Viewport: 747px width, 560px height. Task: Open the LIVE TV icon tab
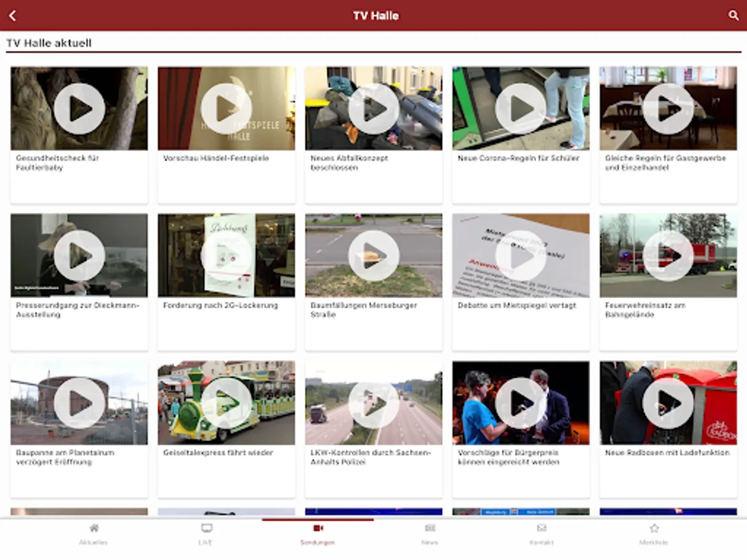pyautogui.click(x=206, y=528)
